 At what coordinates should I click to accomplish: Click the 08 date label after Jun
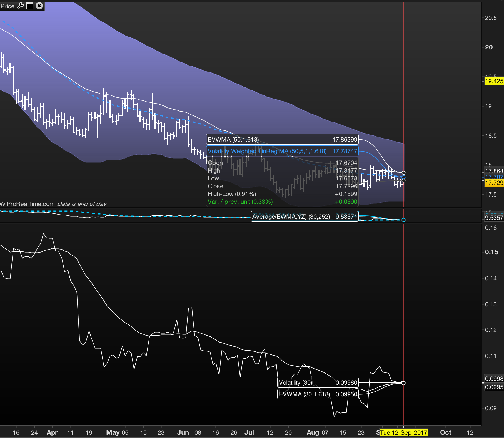198,432
